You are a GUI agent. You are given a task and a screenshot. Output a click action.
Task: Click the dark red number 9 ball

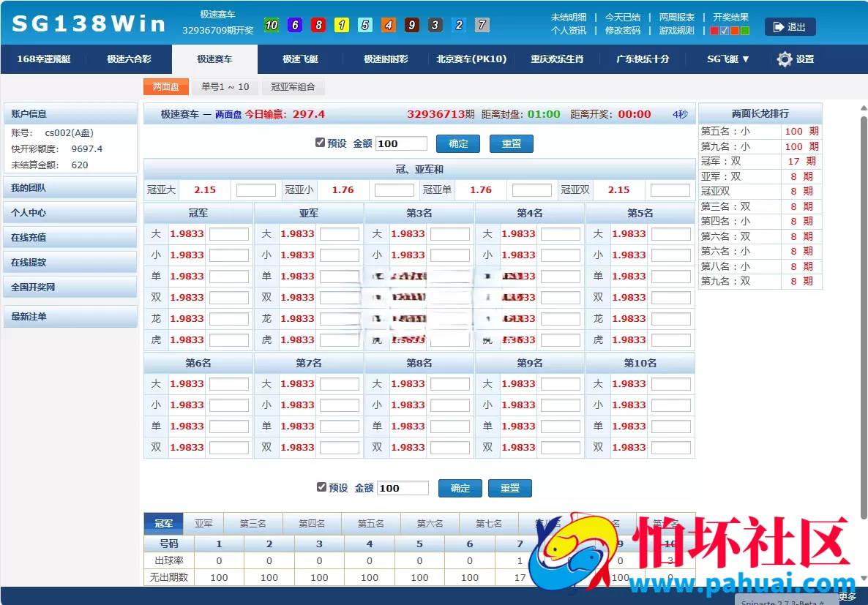coord(412,25)
